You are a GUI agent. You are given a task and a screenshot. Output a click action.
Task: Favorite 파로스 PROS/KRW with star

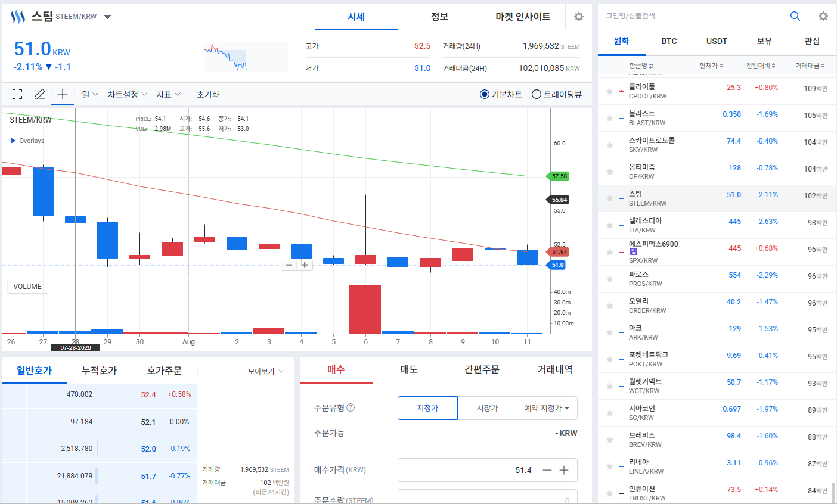(x=610, y=279)
